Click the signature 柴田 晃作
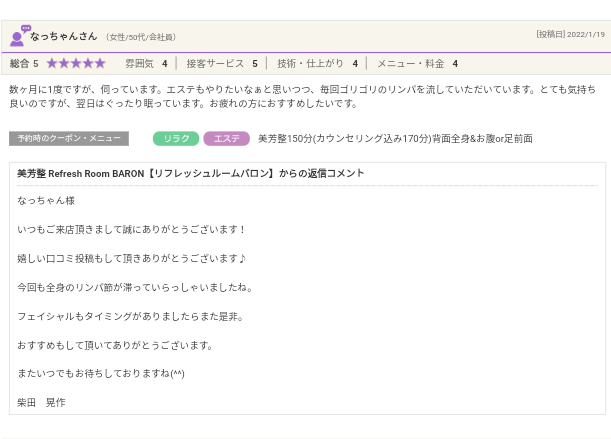This screenshot has width=611, height=439. [41, 402]
